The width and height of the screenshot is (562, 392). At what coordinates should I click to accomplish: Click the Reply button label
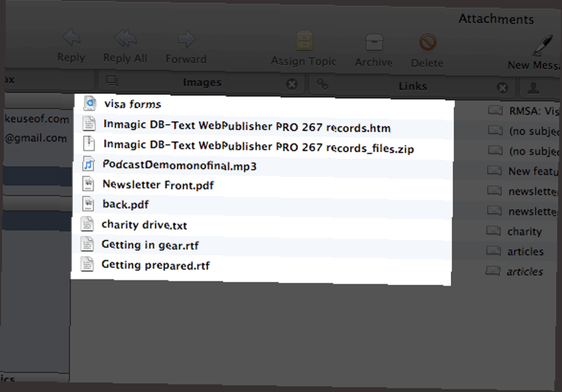click(x=71, y=57)
